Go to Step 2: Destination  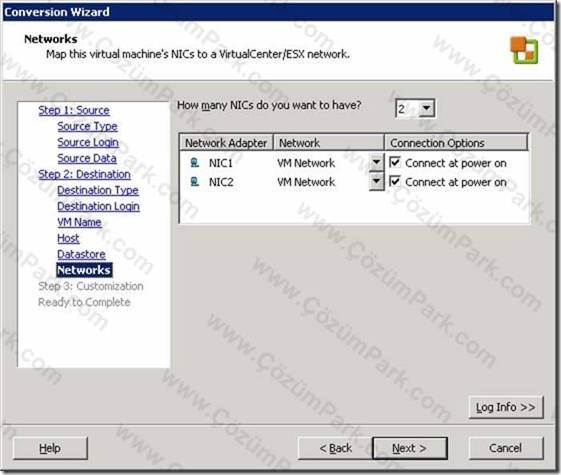84,174
